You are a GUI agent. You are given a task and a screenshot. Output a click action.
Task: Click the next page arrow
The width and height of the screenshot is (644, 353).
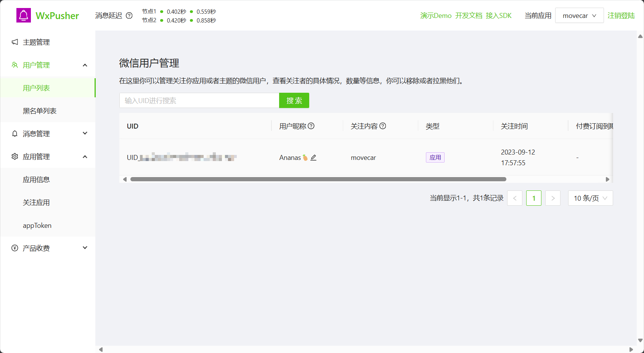pyautogui.click(x=553, y=198)
